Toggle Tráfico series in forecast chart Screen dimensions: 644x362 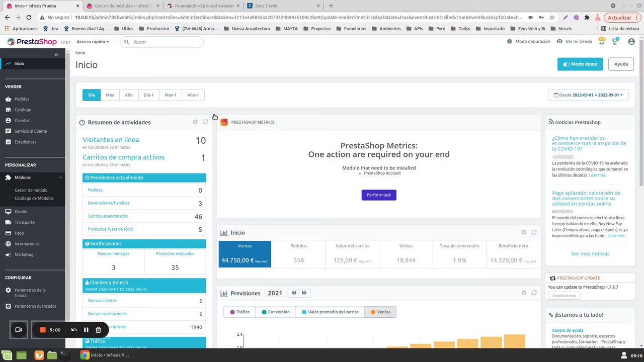[x=239, y=312]
